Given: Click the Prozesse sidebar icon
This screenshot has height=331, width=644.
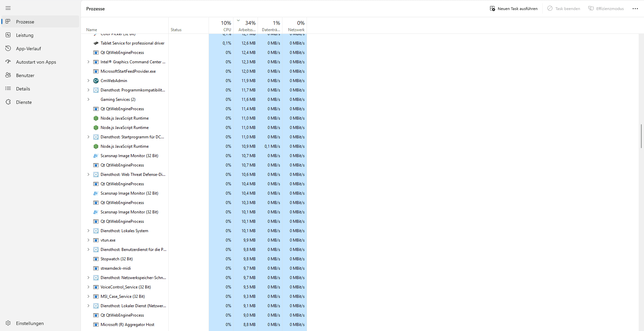Looking at the screenshot, I should point(8,21).
